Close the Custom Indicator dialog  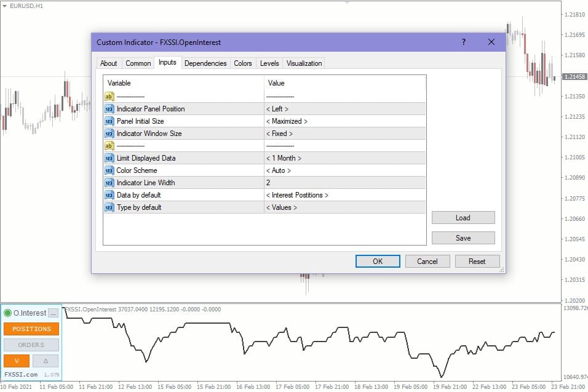[491, 42]
